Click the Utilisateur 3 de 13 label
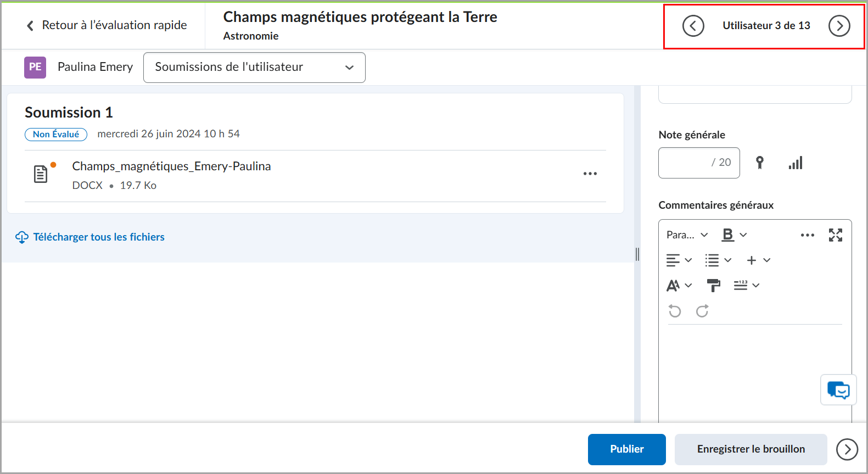Screen dimensions: 868x474 tap(766, 26)
